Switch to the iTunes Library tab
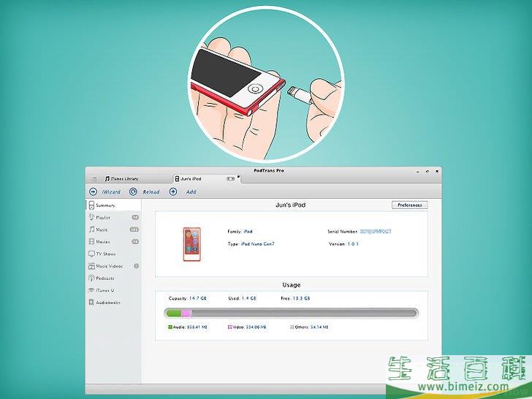532x399 pixels. pos(121,178)
